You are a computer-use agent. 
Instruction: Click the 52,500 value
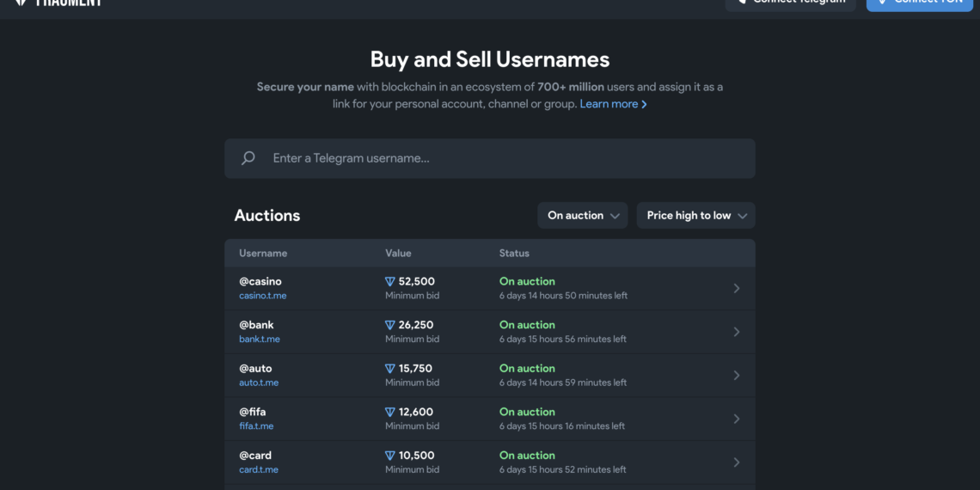[x=416, y=282]
